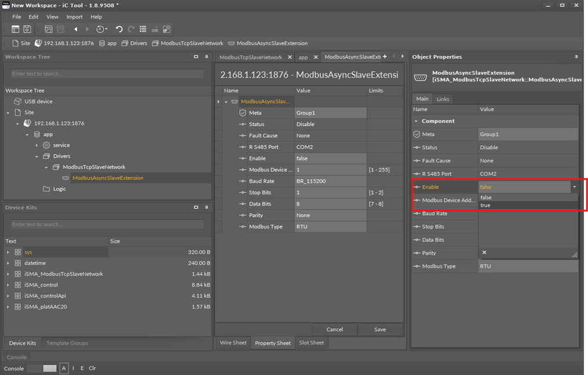Viewport: 588px width, 375px height.
Task: Click the add tab plus icon
Action: 385,57
